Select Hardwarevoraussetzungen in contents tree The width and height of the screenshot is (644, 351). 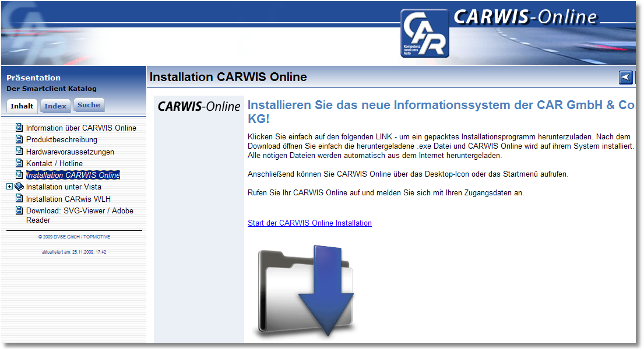pos(70,152)
